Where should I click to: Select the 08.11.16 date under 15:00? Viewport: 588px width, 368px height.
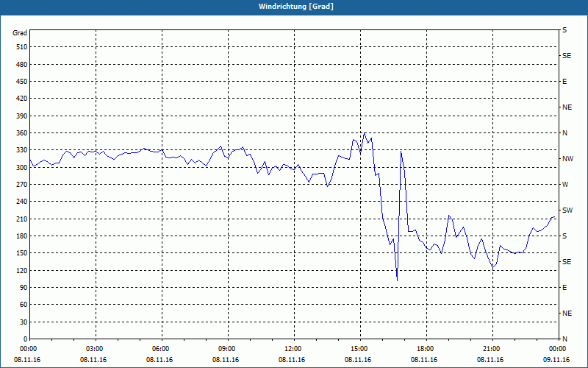pyautogui.click(x=358, y=359)
